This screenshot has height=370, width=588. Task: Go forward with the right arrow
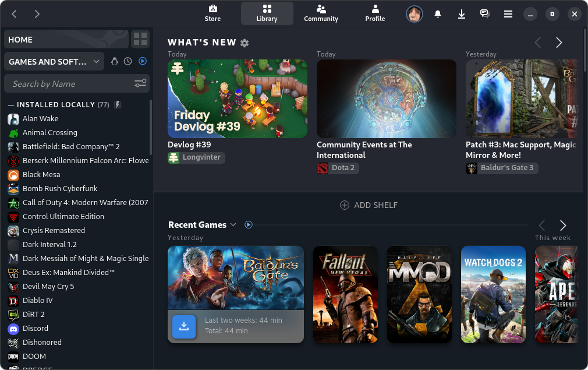(37, 14)
